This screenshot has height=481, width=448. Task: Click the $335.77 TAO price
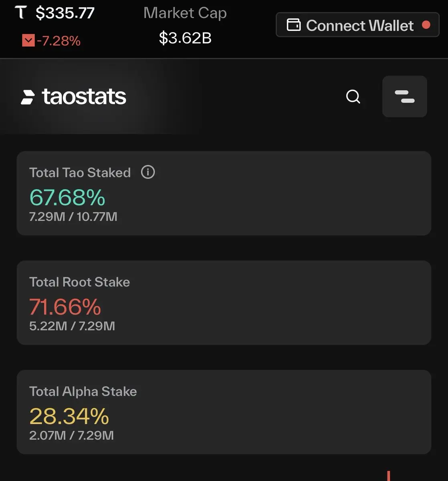pyautogui.click(x=65, y=13)
